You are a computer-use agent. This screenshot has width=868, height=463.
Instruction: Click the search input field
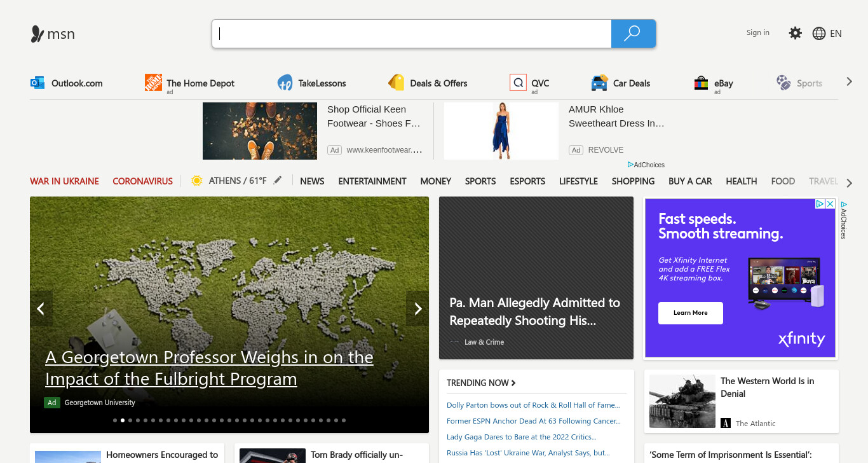[412, 34]
